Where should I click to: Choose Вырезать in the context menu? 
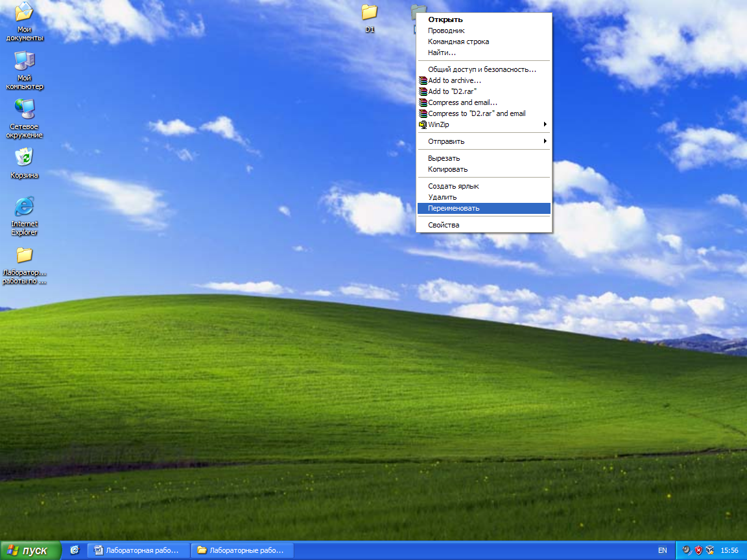484,158
